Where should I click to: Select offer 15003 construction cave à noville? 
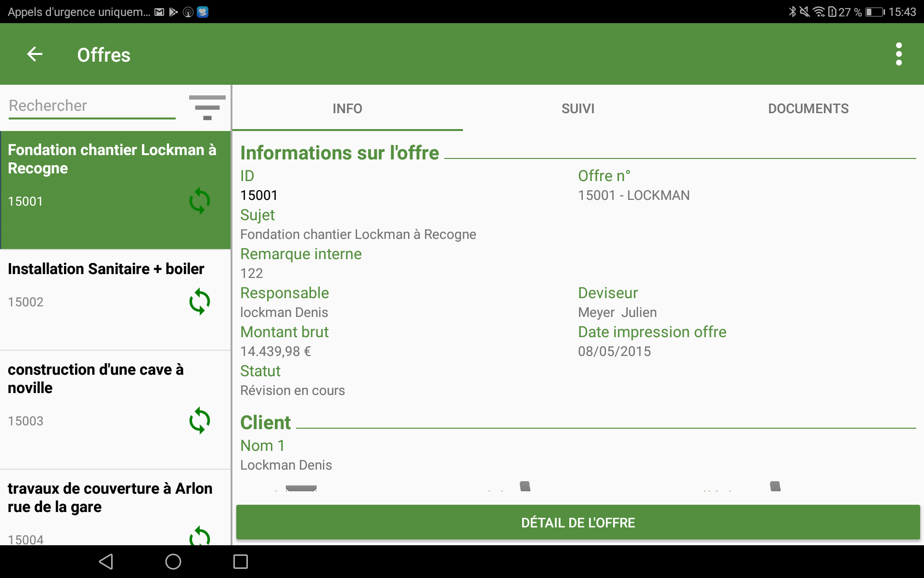[115, 394]
